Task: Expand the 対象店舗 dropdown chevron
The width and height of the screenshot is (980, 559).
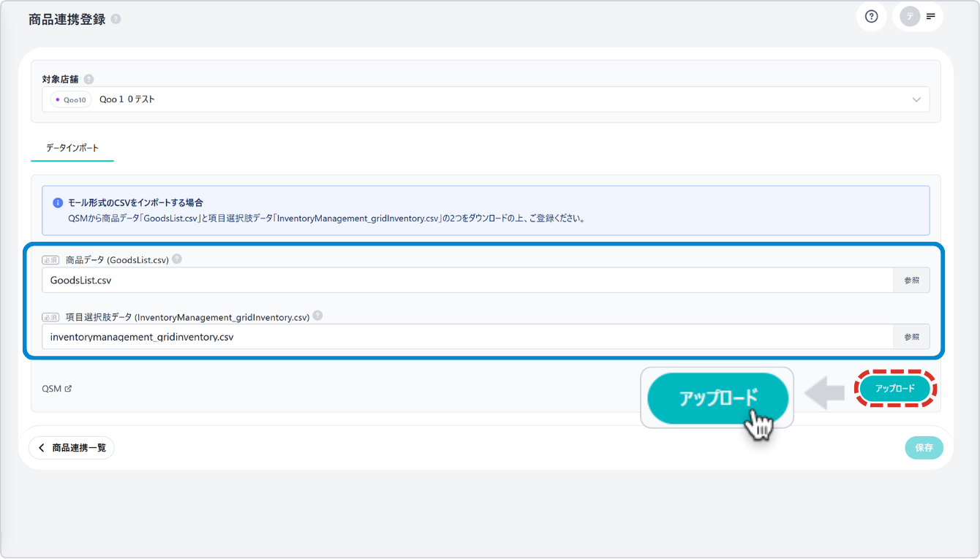Action: [916, 99]
